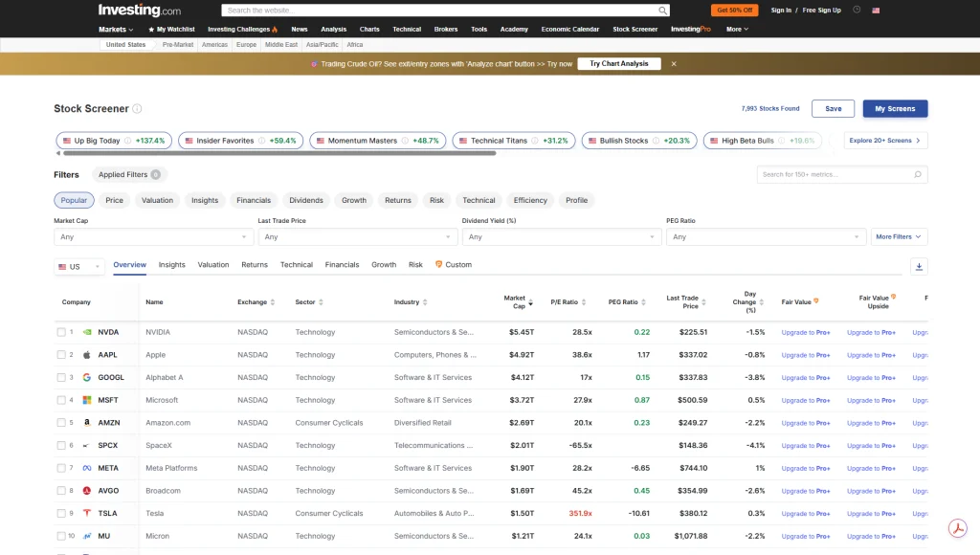Download screener results with download icon

tap(919, 266)
